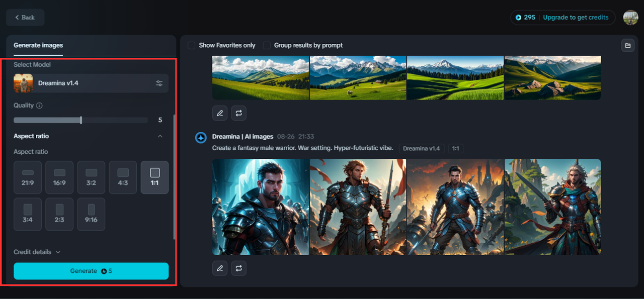Viewport: 644px width, 299px height.
Task: Select 16:9 aspect ratio
Action: [x=59, y=177]
